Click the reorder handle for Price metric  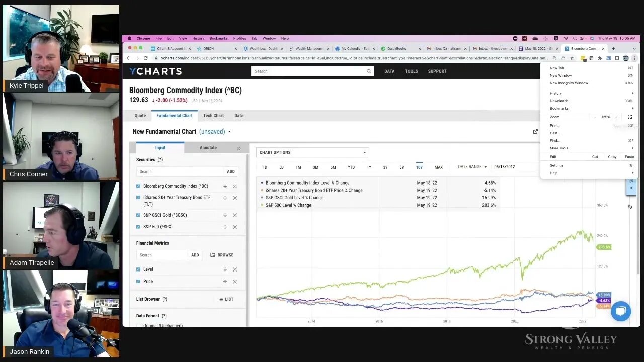click(225, 282)
